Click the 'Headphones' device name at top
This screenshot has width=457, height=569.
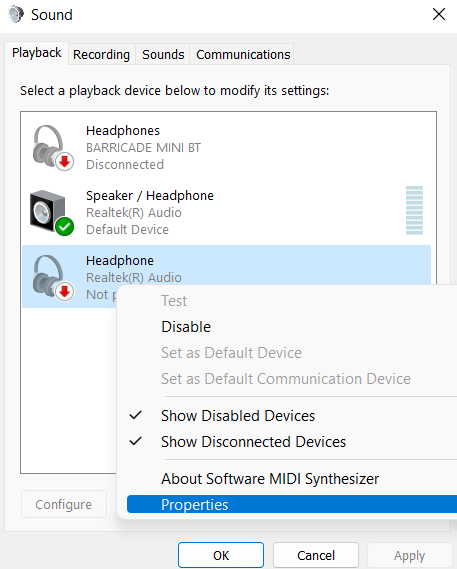[123, 131]
